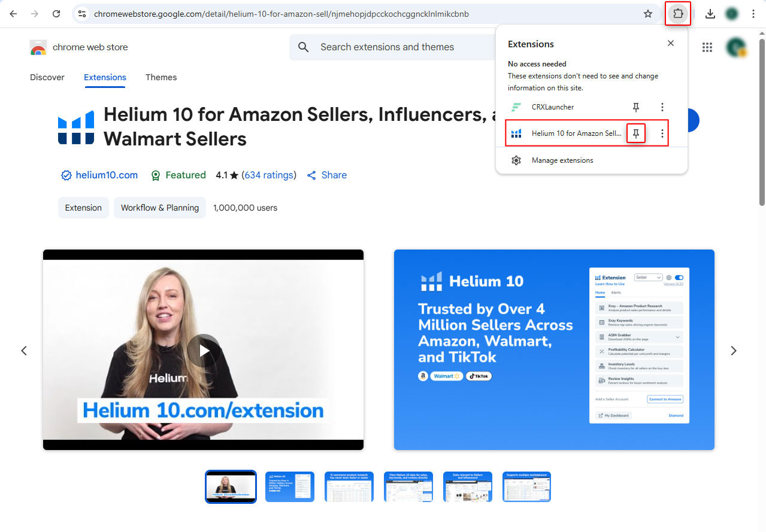Select the third thumbnail about product research
The width and height of the screenshot is (766, 532).
(349, 487)
